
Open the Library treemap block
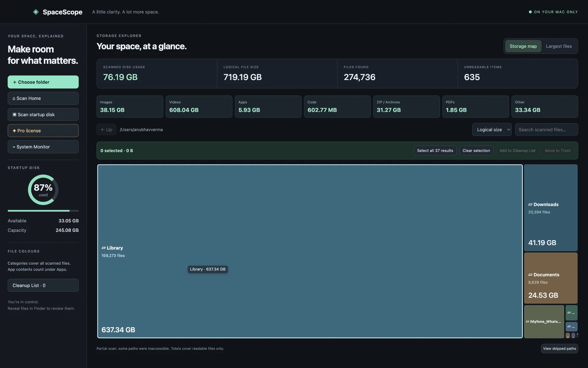coord(310,251)
